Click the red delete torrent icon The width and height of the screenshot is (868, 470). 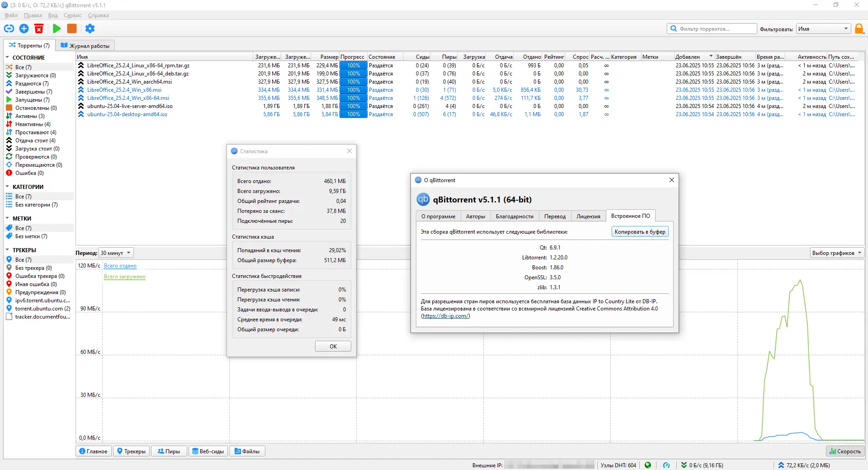[39, 28]
